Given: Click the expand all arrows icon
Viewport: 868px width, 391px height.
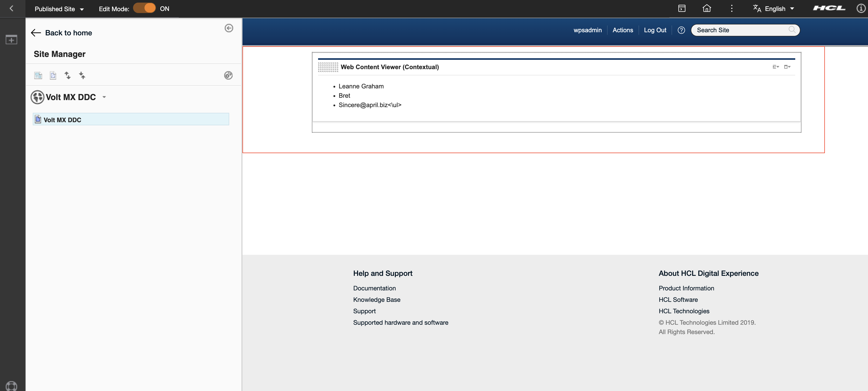Looking at the screenshot, I should pos(67,75).
